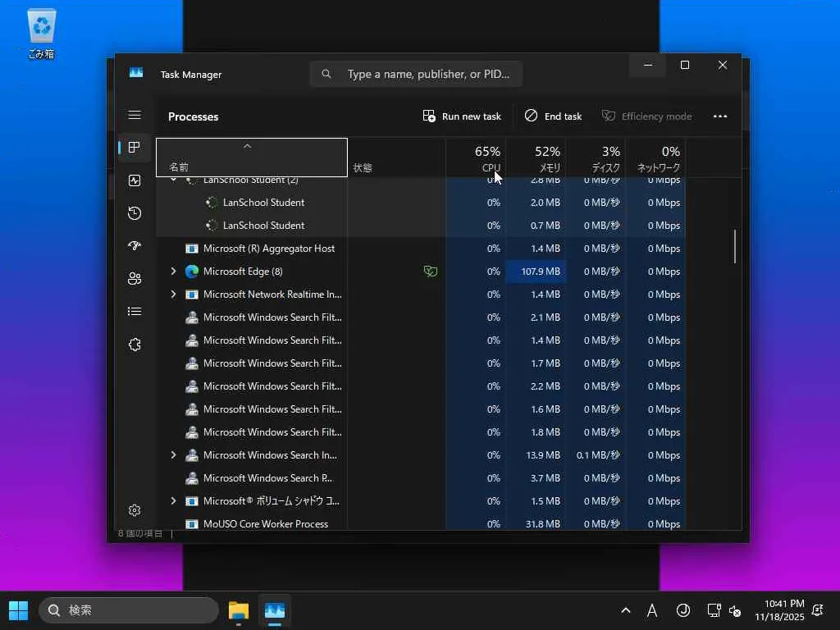Click the efficiency leaf icon on Edge row
This screenshot has width=840, height=630.
click(x=430, y=272)
